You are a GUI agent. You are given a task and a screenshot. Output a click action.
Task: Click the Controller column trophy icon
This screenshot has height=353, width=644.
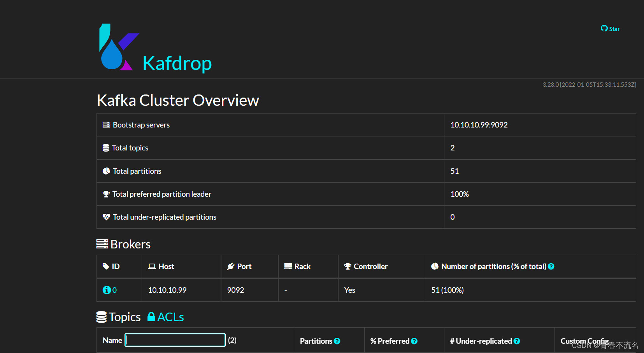[x=348, y=266]
